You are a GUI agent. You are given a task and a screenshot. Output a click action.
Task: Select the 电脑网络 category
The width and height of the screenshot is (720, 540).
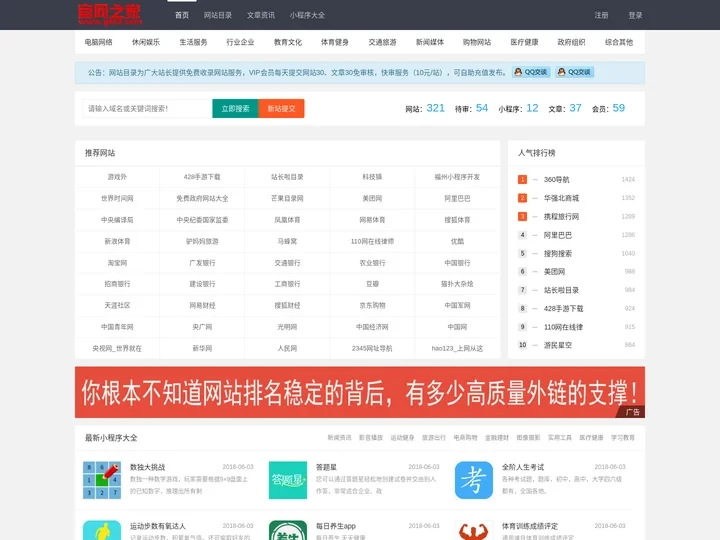coord(98,42)
